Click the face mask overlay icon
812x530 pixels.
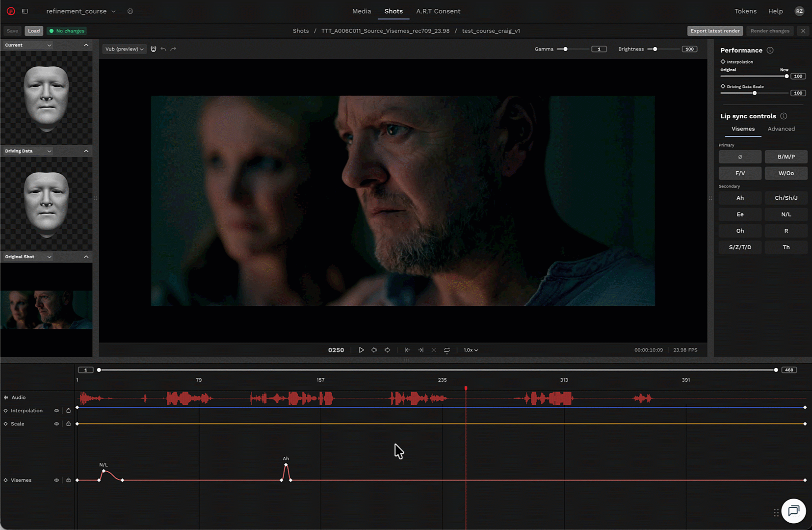(x=154, y=49)
